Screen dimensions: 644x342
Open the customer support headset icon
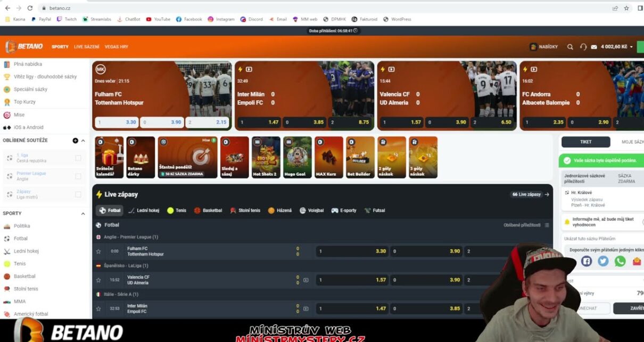[x=583, y=47]
